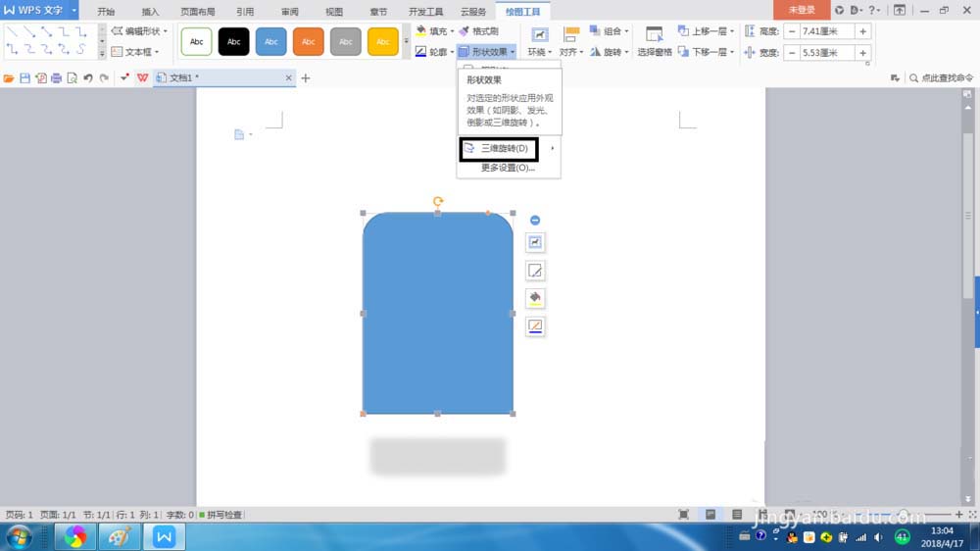This screenshot has width=980, height=551.
Task: Open the Send Backward (下移一层) dropdown
Action: [x=707, y=52]
